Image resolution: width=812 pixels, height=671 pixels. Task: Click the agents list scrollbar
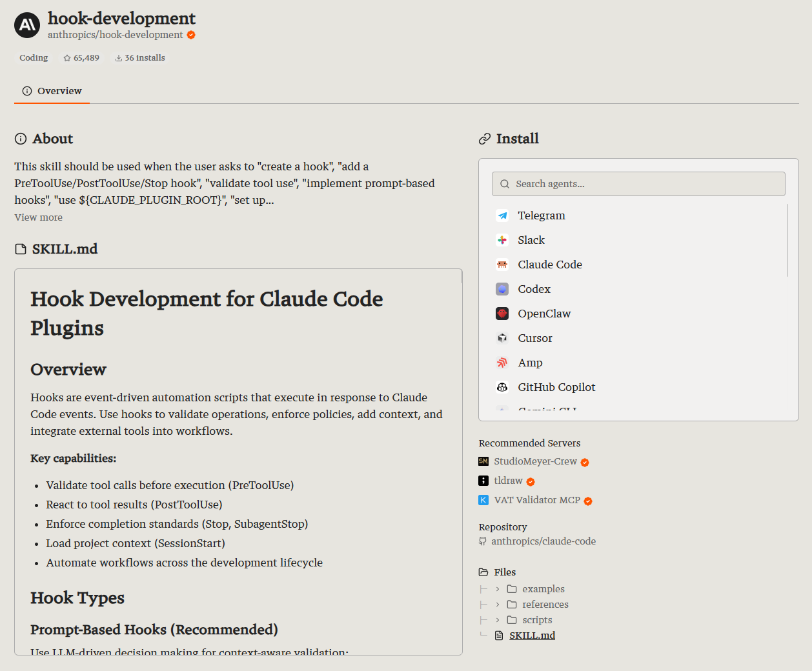point(787,240)
